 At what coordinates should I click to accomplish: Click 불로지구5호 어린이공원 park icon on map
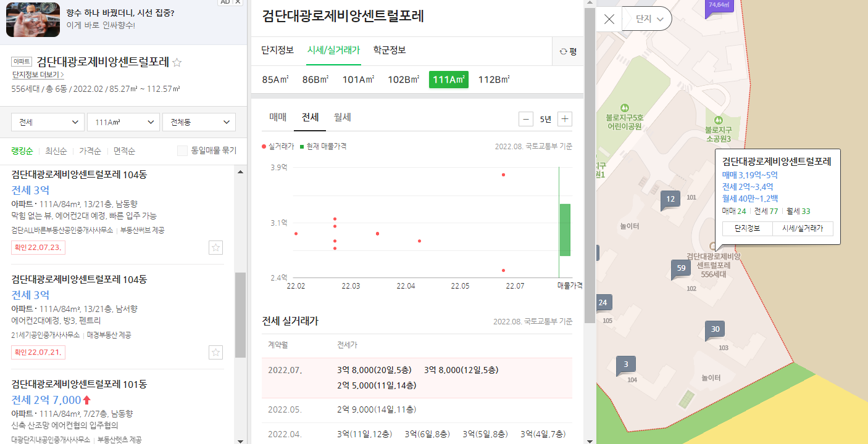point(625,107)
